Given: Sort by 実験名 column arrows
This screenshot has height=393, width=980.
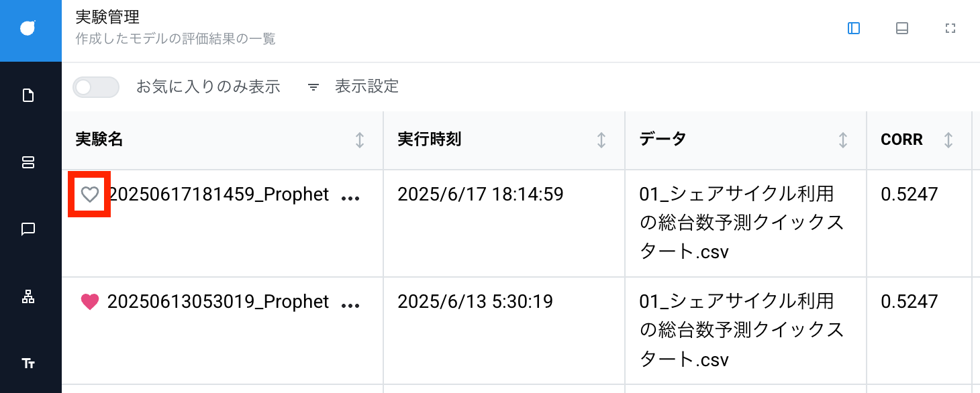Looking at the screenshot, I should click(x=360, y=140).
